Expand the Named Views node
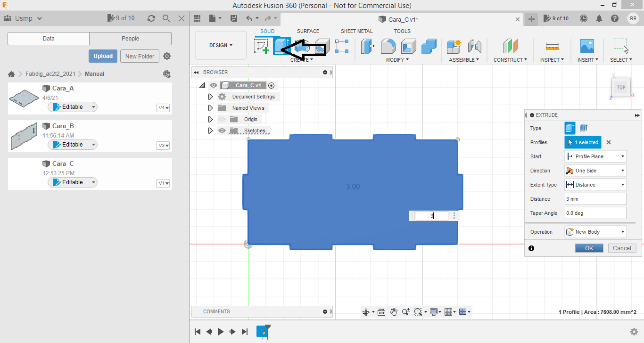Image resolution: width=644 pixels, height=343 pixels. pos(211,108)
